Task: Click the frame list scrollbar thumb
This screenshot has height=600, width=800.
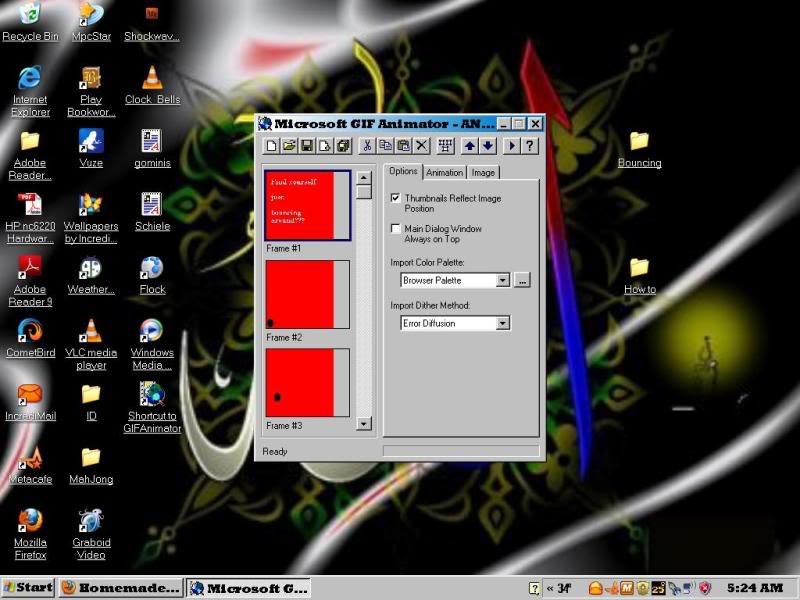Action: pos(364,192)
